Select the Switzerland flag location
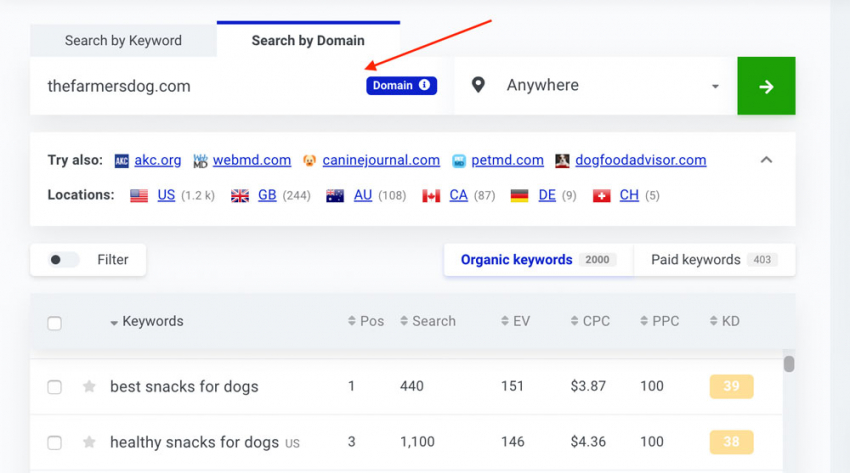The height and width of the screenshot is (473, 850). pos(601,196)
